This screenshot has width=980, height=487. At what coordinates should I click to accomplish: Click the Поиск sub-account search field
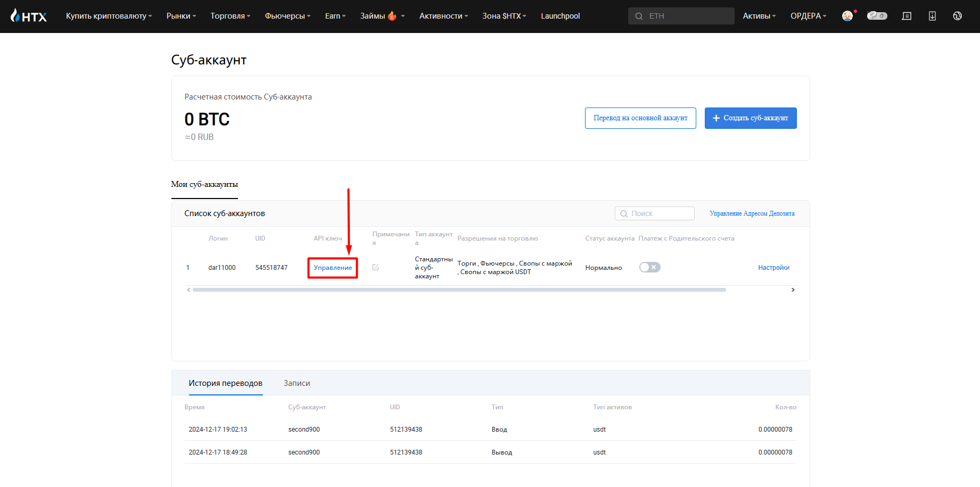[x=655, y=213]
